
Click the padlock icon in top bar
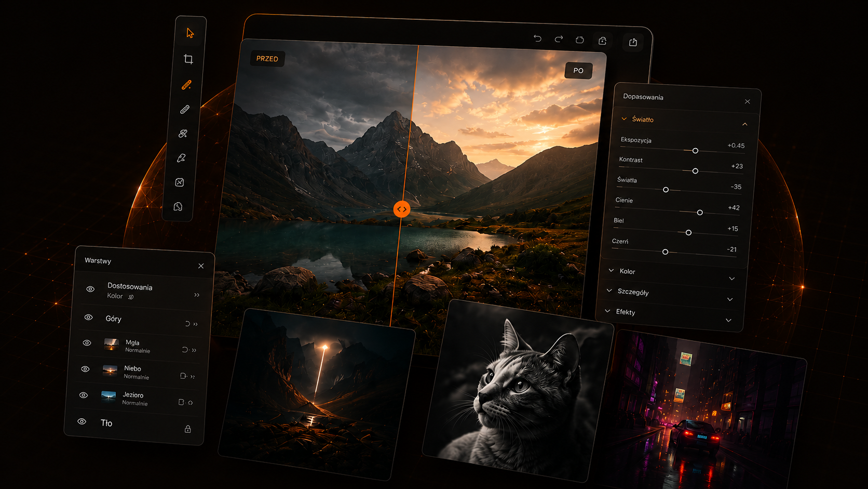pos(602,41)
